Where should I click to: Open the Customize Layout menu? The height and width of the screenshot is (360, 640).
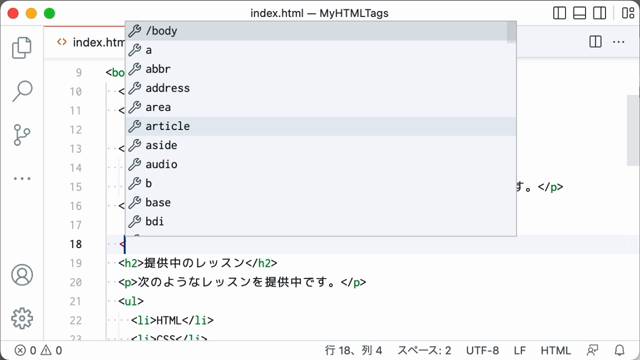[x=628, y=13]
